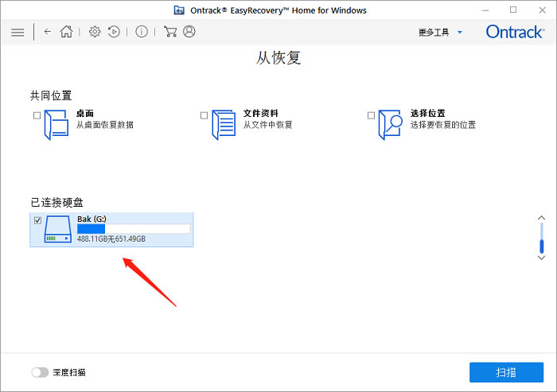Click the Ontrack logo
This screenshot has height=392, width=557.
515,32
